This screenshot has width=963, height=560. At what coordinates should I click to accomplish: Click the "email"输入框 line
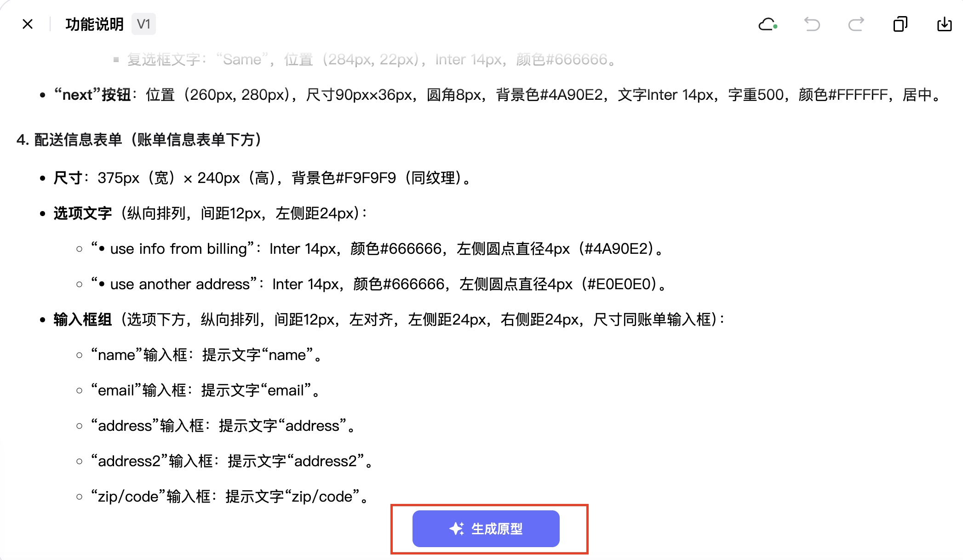click(206, 390)
